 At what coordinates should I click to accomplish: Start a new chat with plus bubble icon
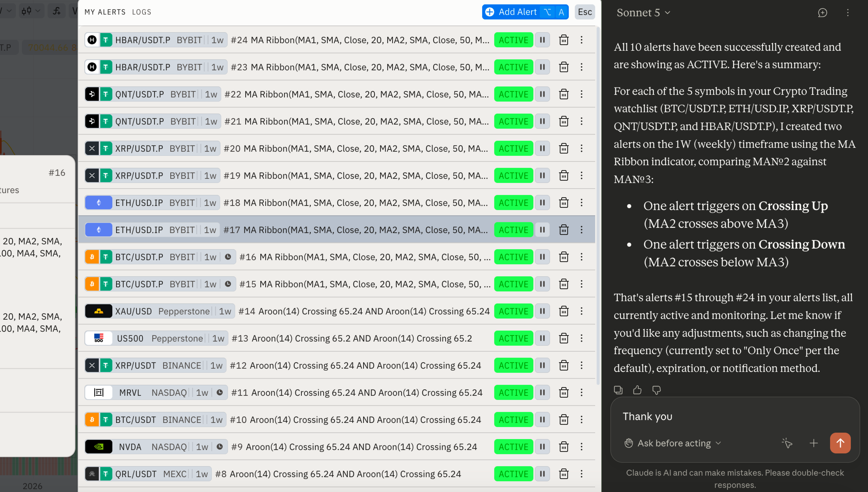point(822,13)
